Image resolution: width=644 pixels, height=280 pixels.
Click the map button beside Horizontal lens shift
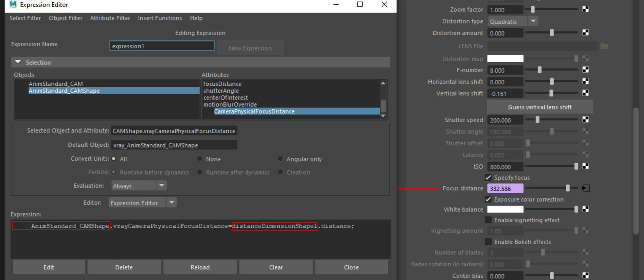click(x=585, y=81)
